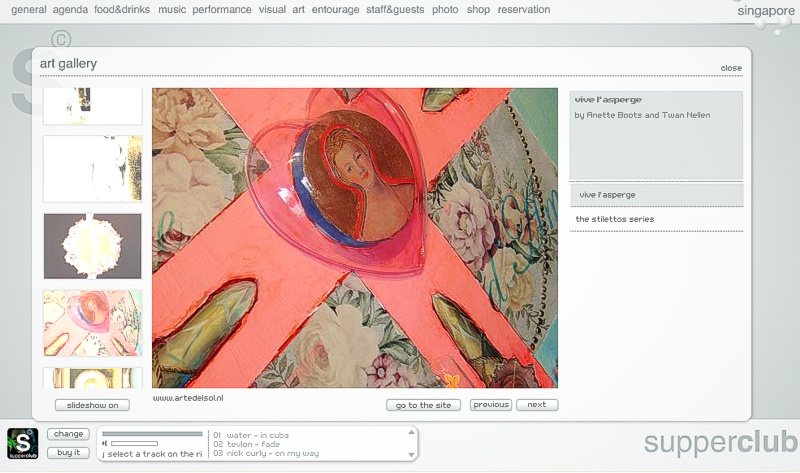Play track 02 tevlon - fade
This screenshot has height=473, width=800.
(x=246, y=444)
